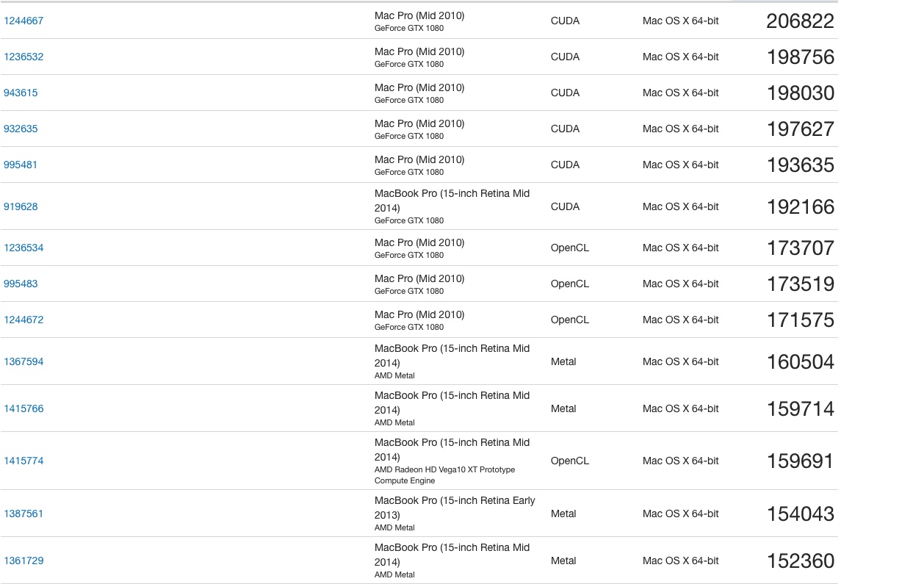Click the 159691 score value
Viewport: 924px width, 584px height.
(x=800, y=461)
